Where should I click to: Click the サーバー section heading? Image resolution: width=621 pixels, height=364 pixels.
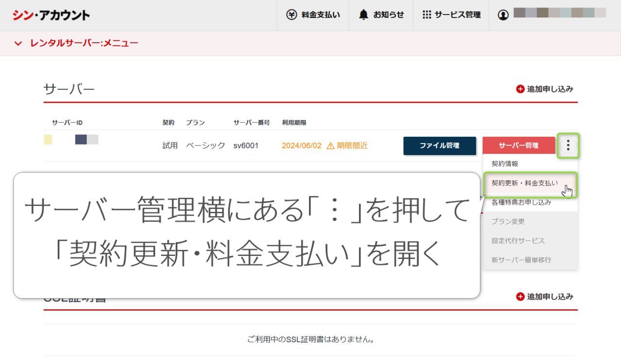tap(69, 89)
